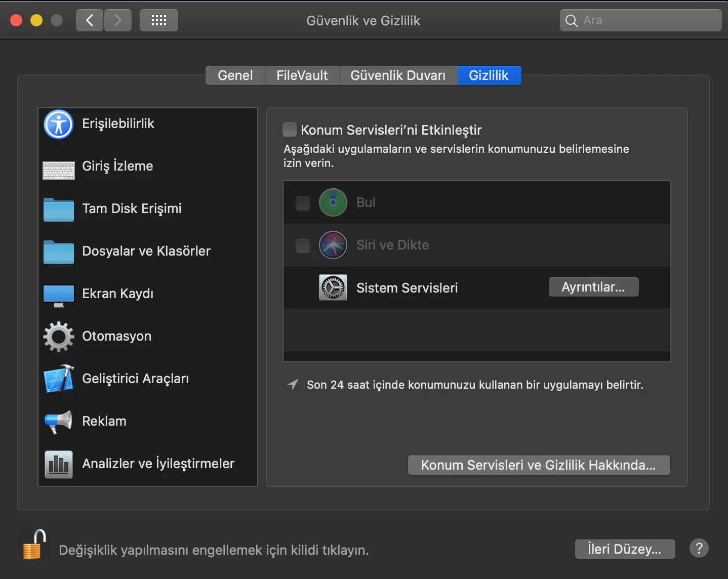The width and height of the screenshot is (728, 579).
Task: Open Analizler ve İyileştirmeler chart icon
Action: coord(59,464)
